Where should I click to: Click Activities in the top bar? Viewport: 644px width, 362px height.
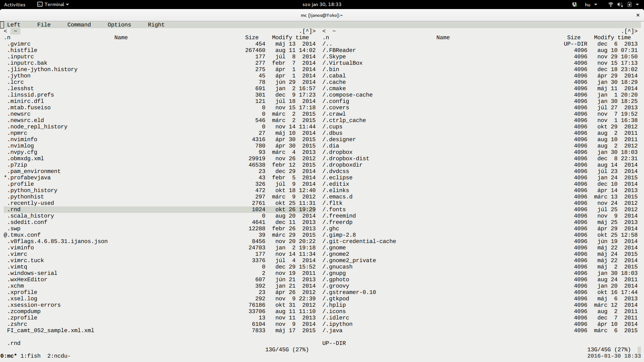tap(15, 5)
